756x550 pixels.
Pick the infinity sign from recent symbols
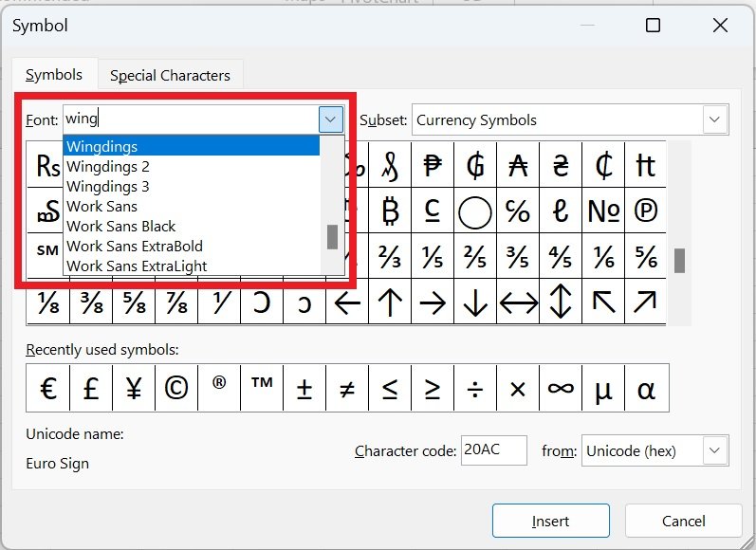(x=561, y=388)
